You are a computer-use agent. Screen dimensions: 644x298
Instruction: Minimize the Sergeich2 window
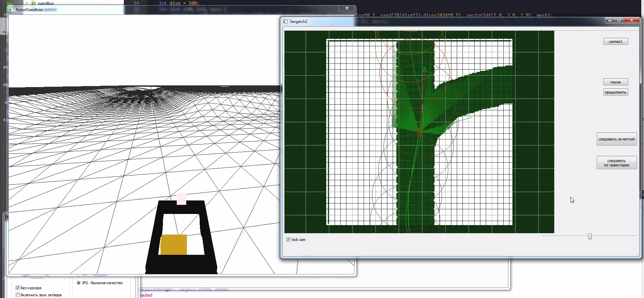[x=609, y=20]
